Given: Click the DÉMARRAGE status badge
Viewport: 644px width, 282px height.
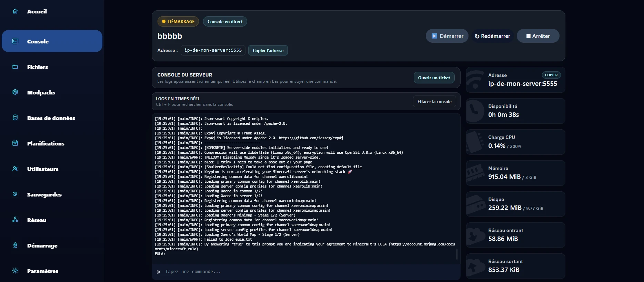Looking at the screenshot, I should 178,21.
